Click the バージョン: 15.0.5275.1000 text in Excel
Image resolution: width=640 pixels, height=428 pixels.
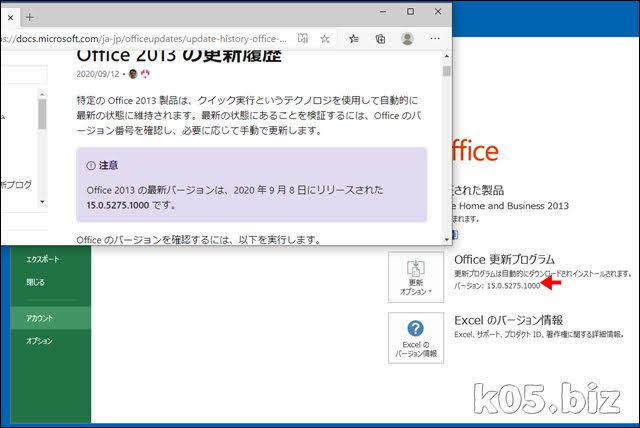tap(497, 286)
